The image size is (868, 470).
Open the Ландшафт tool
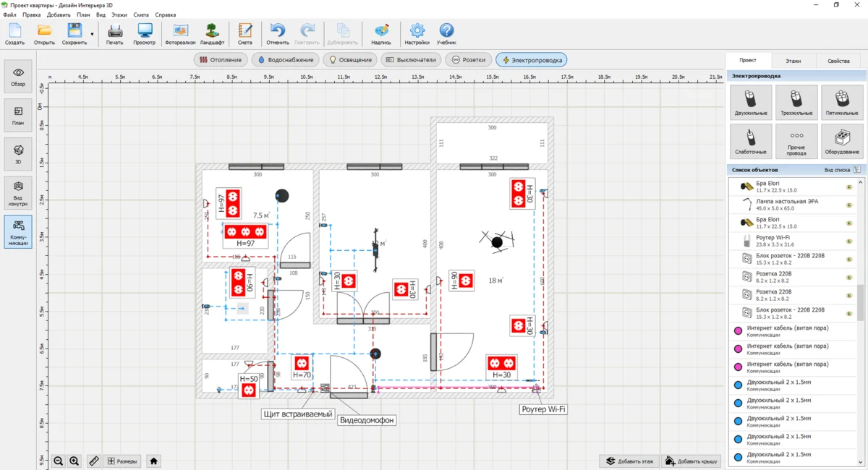point(212,33)
